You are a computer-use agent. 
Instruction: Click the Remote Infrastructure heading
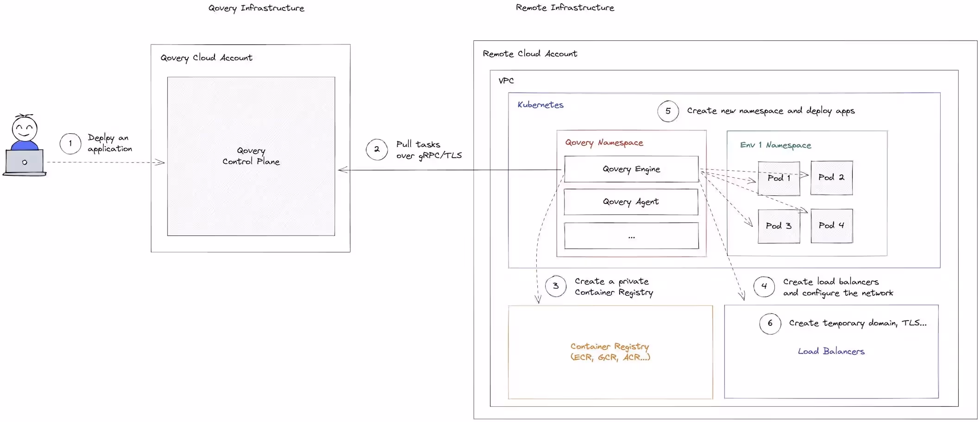[565, 7]
